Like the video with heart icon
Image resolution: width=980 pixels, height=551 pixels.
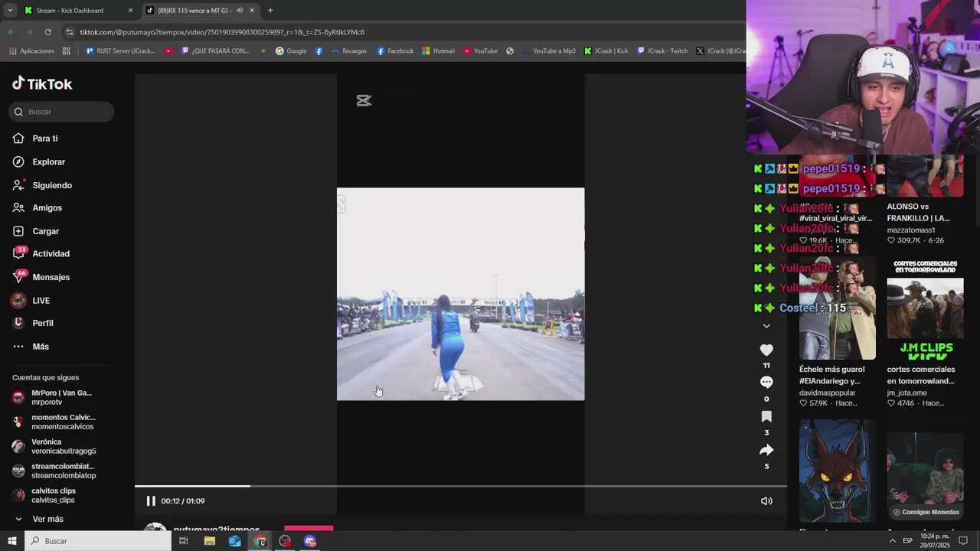pyautogui.click(x=766, y=350)
